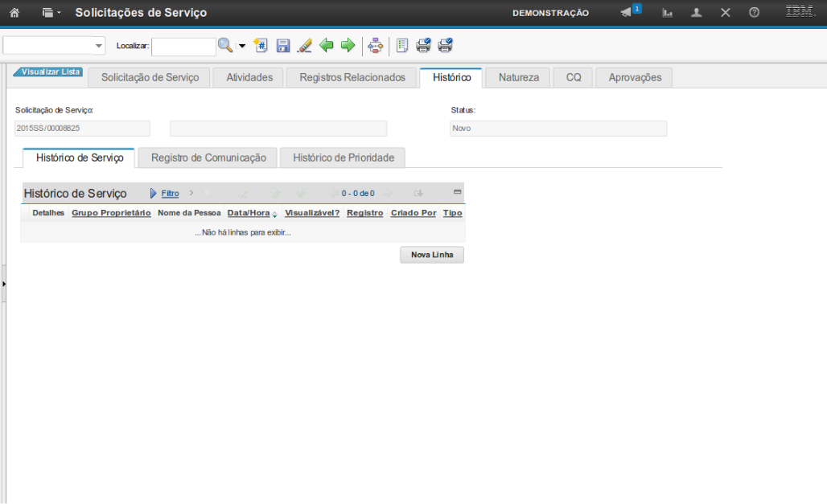
Task: Switch to the Atividades tab
Action: (x=249, y=78)
